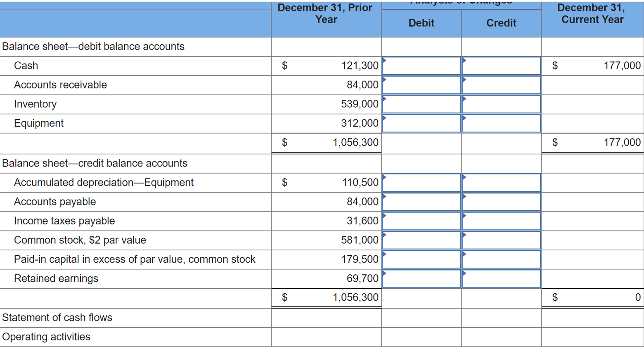Click the Cash credit input cell

(x=502, y=65)
